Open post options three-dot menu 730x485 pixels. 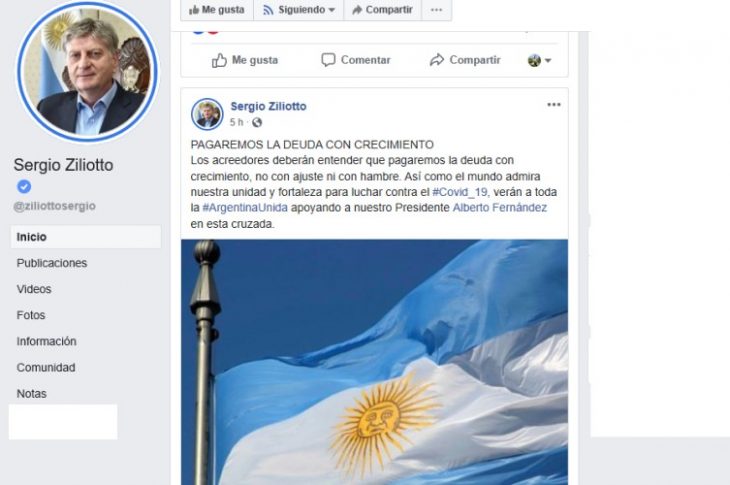tap(554, 105)
